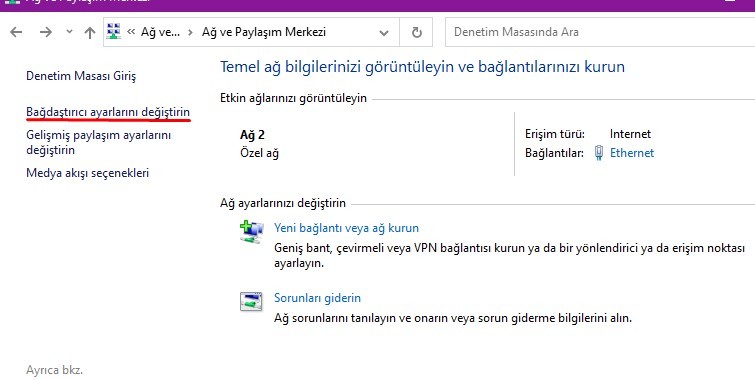Image resolution: width=755 pixels, height=380 pixels.
Task: Click the 'Bağlantılar:' label
Action: pyautogui.click(x=554, y=153)
